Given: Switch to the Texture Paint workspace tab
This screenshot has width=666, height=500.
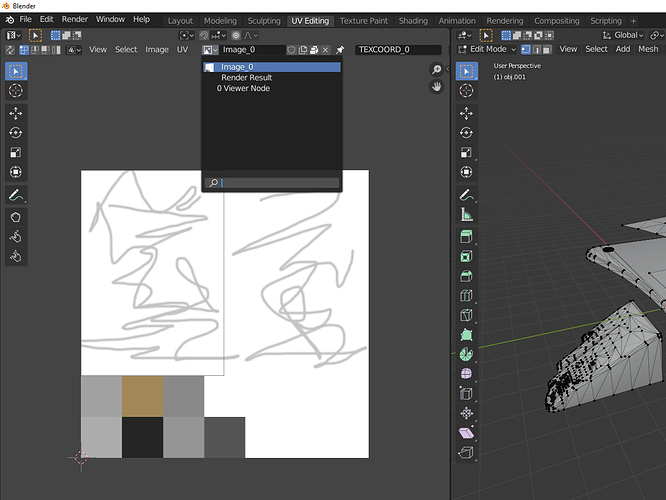Looking at the screenshot, I should pyautogui.click(x=364, y=21).
